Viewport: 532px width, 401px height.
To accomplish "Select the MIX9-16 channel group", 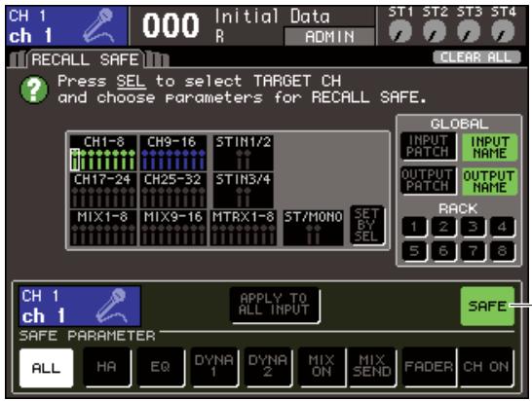I will pos(173,228).
